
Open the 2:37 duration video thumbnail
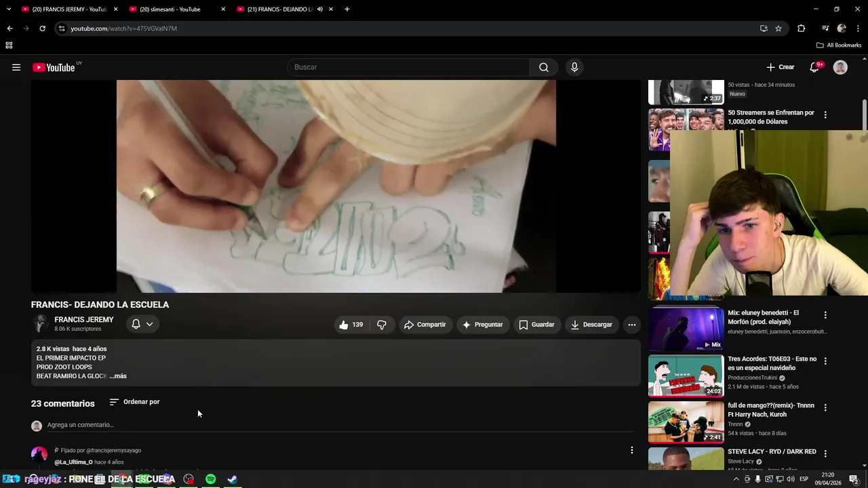pos(686,92)
